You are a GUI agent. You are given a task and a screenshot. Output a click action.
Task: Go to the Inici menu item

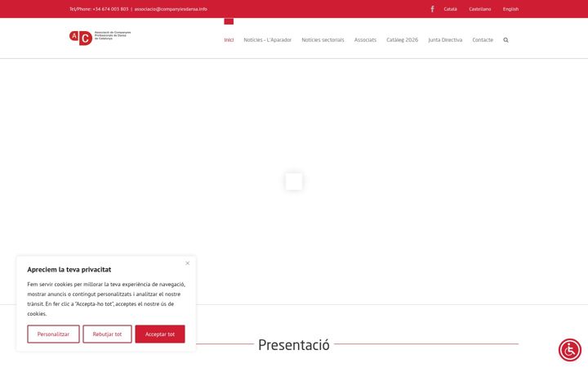[x=229, y=40]
